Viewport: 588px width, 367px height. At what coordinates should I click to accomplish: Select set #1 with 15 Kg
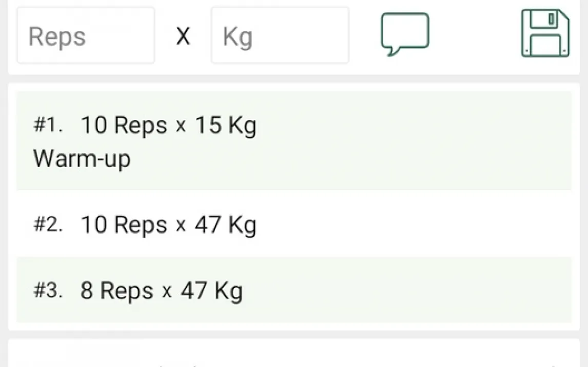(293, 140)
